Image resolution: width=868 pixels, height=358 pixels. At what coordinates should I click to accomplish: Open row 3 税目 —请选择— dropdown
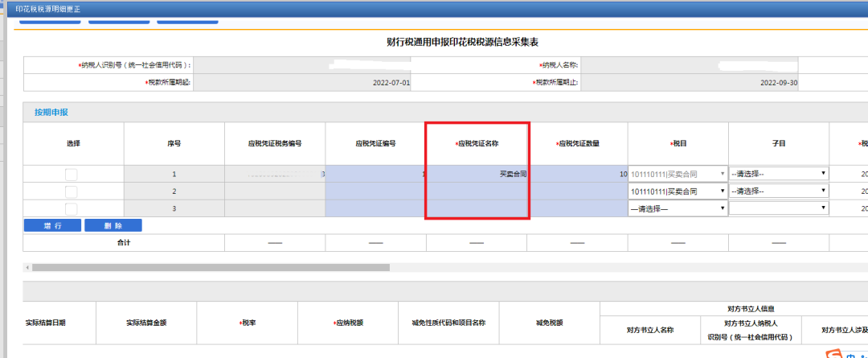pyautogui.click(x=677, y=209)
